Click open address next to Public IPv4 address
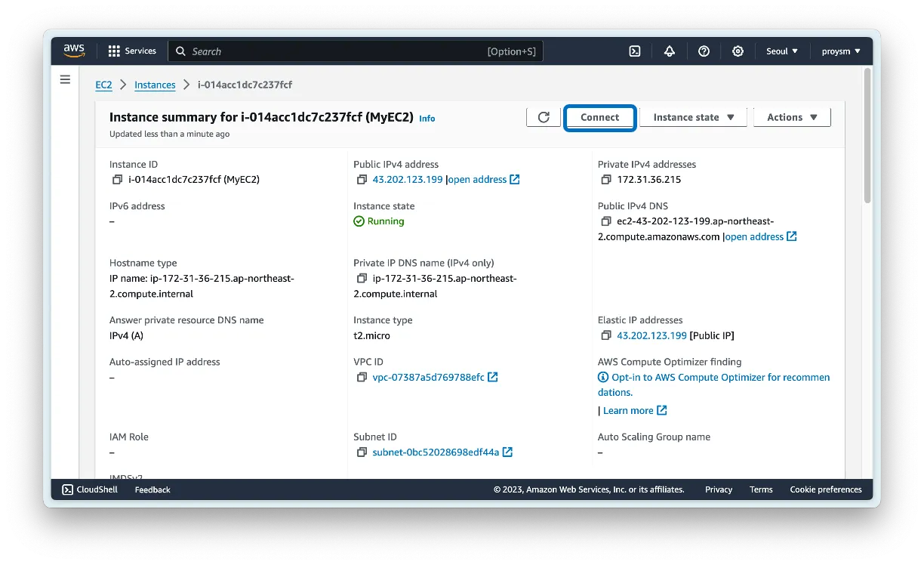924x565 pixels. pyautogui.click(x=484, y=180)
